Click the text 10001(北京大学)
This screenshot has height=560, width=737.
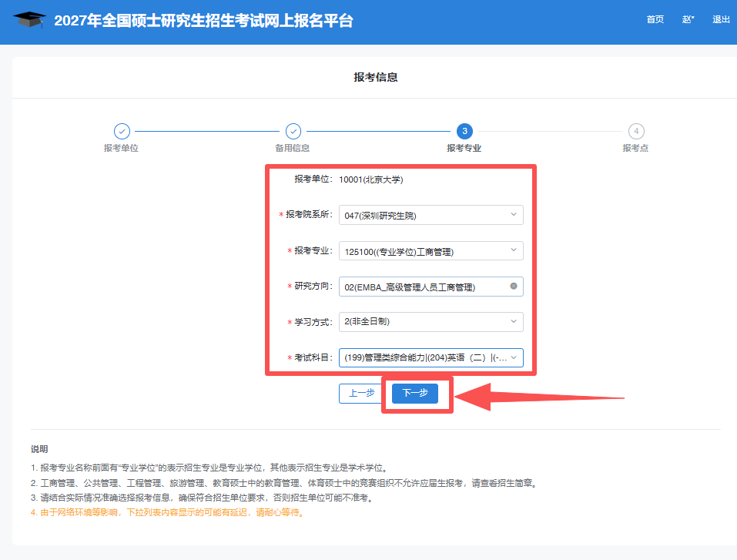(x=371, y=179)
